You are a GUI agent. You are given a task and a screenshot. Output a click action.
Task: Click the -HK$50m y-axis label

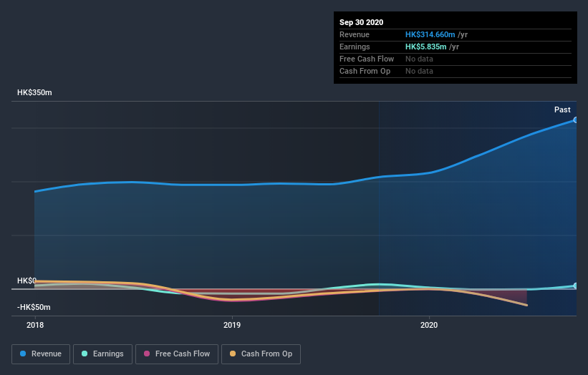34,307
